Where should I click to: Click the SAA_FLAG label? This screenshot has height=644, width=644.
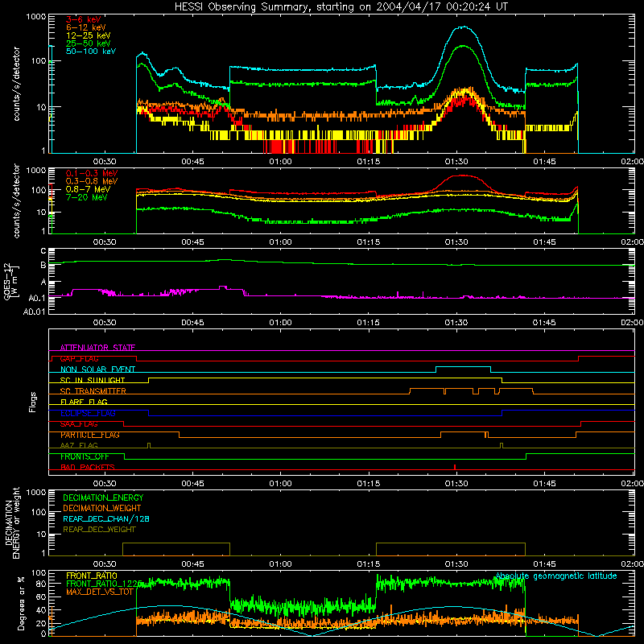(79, 424)
